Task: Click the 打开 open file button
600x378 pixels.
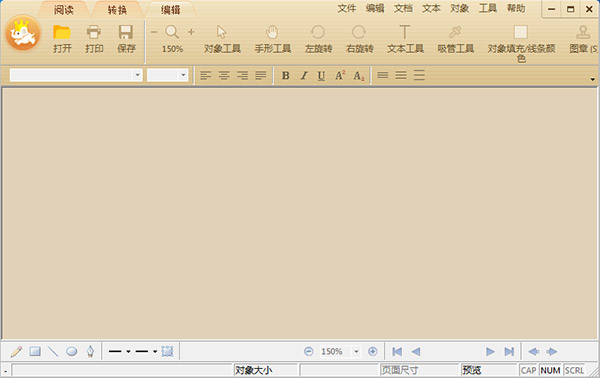Action: 62,39
